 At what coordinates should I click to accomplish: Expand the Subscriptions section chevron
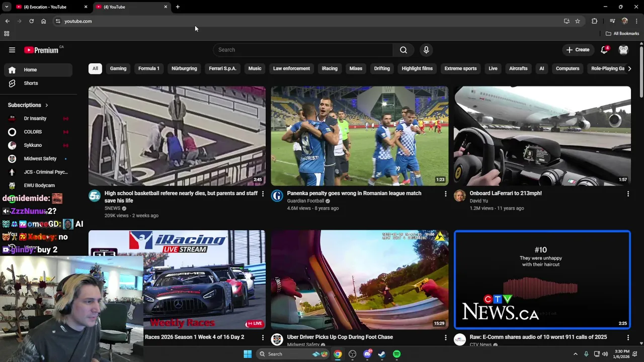coord(46,105)
